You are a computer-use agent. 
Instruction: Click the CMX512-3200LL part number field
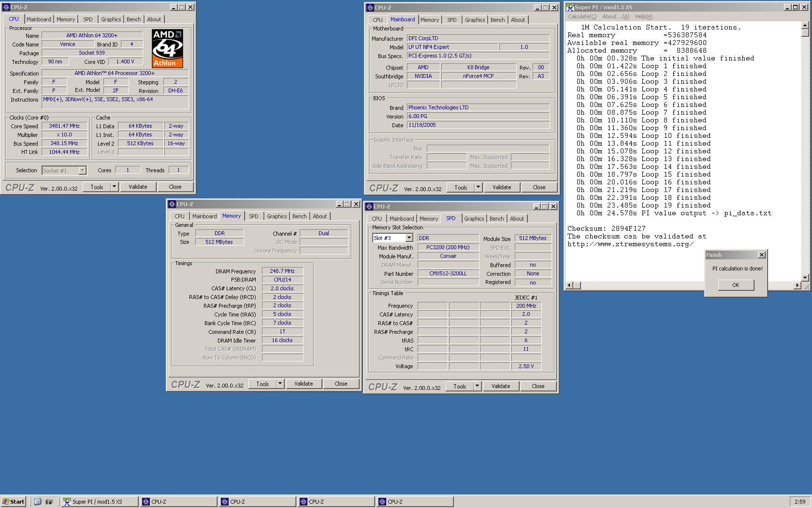[448, 273]
